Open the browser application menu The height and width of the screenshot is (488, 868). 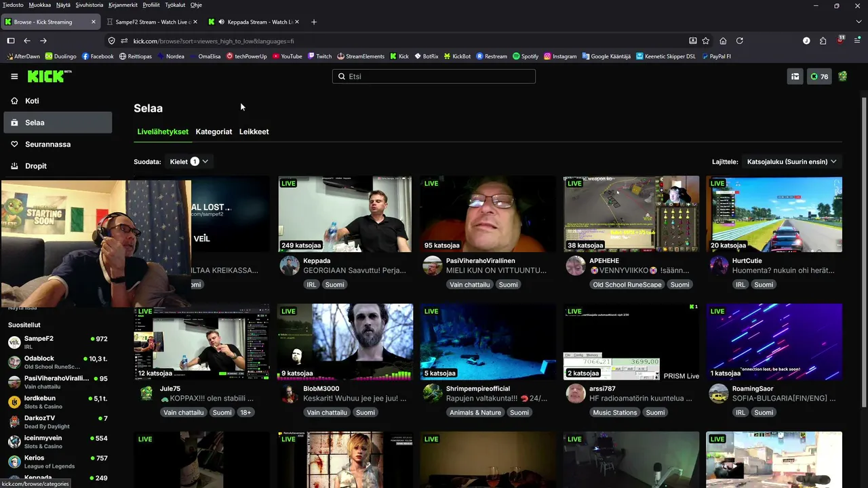857,41
